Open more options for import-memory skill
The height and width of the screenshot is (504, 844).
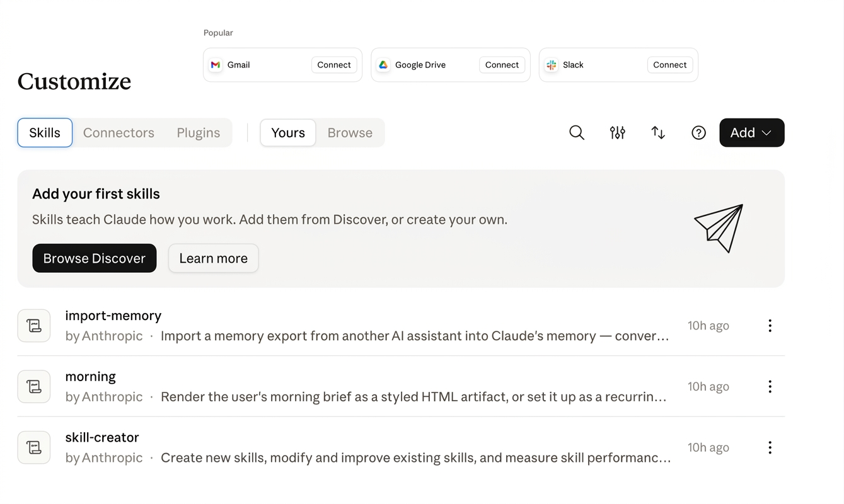770,326
